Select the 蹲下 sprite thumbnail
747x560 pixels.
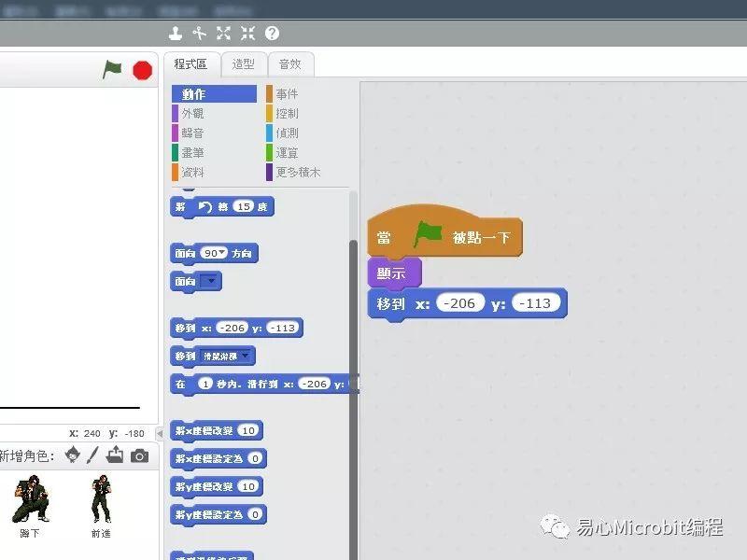coord(30,505)
